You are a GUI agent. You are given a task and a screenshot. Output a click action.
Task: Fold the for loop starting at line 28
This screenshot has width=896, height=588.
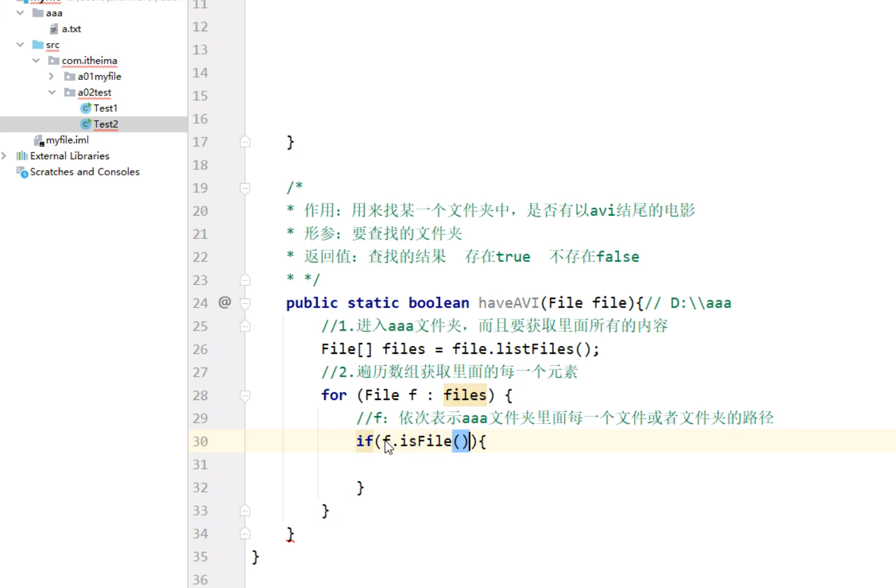tap(244, 395)
